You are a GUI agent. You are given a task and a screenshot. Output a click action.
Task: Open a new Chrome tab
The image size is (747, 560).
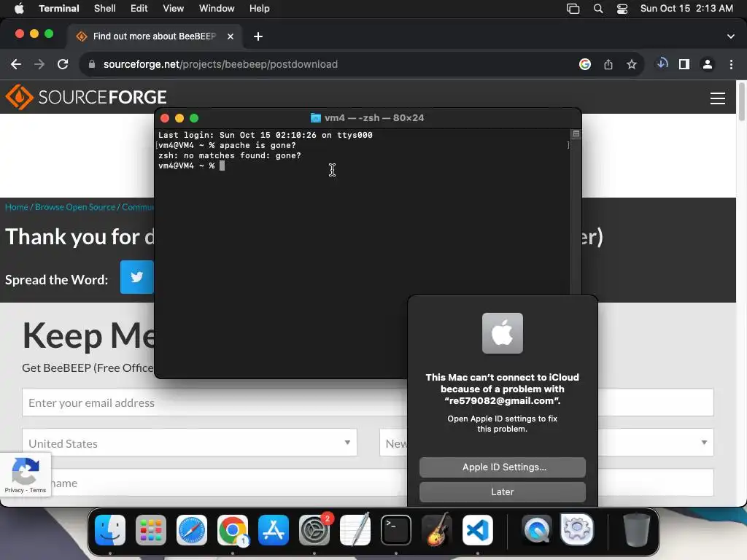pos(258,36)
